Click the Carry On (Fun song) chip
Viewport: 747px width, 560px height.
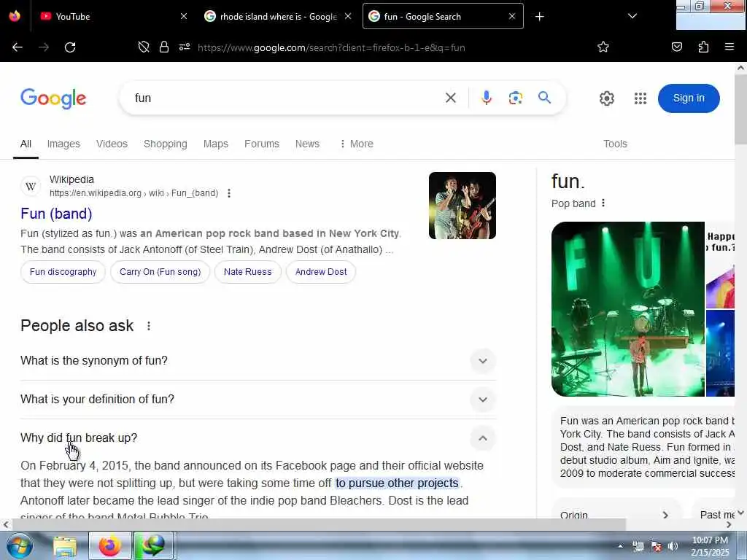click(160, 272)
